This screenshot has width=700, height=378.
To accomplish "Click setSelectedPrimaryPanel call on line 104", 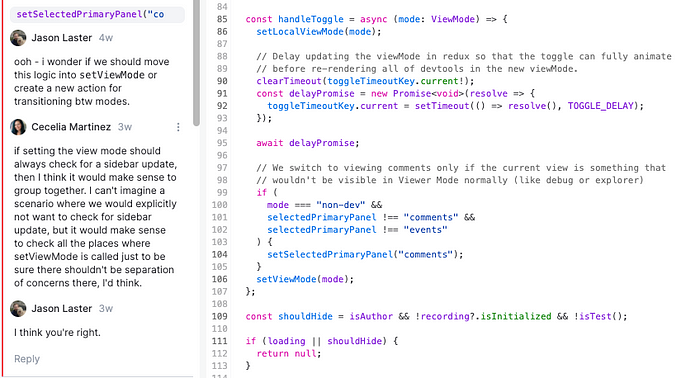I will pyautogui.click(x=329, y=254).
